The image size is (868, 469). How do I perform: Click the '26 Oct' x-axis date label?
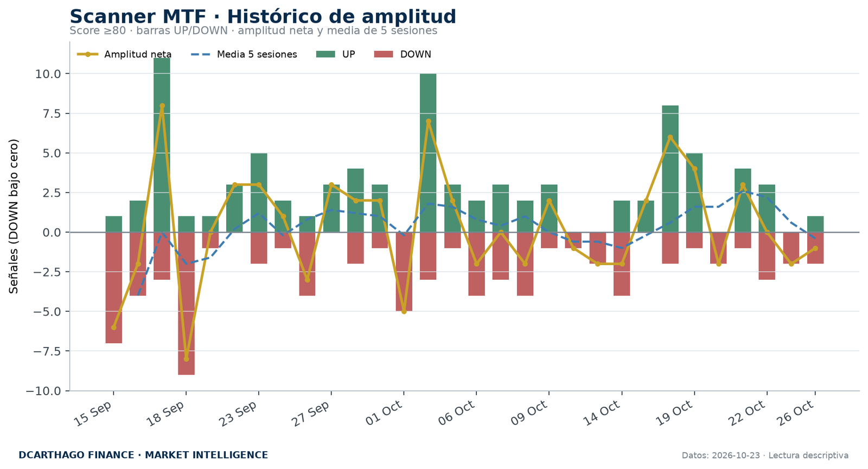click(796, 413)
